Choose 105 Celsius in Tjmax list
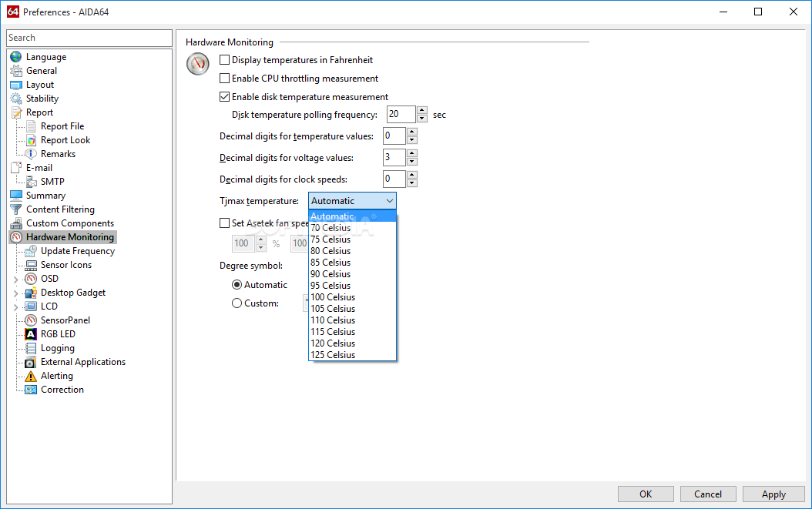812x509 pixels. tap(352, 309)
